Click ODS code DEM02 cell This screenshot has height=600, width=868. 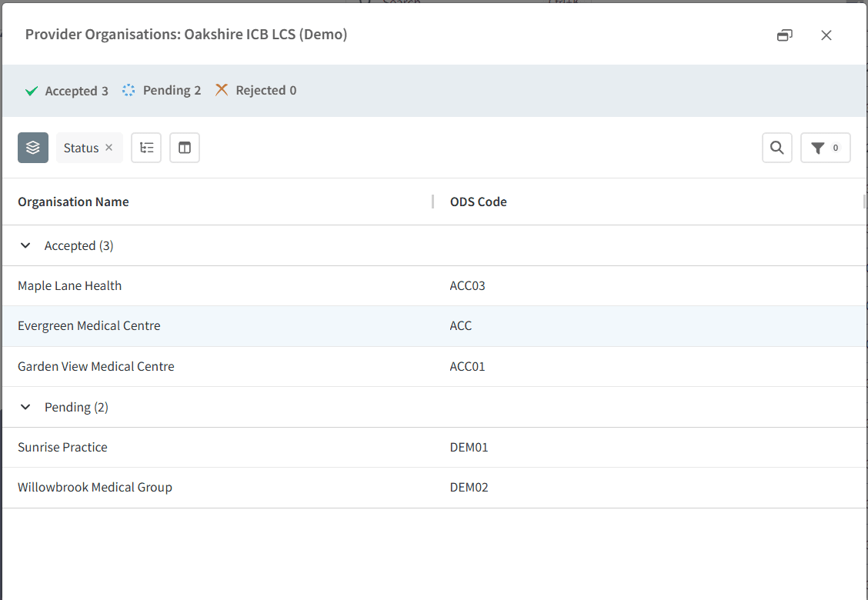click(x=469, y=487)
